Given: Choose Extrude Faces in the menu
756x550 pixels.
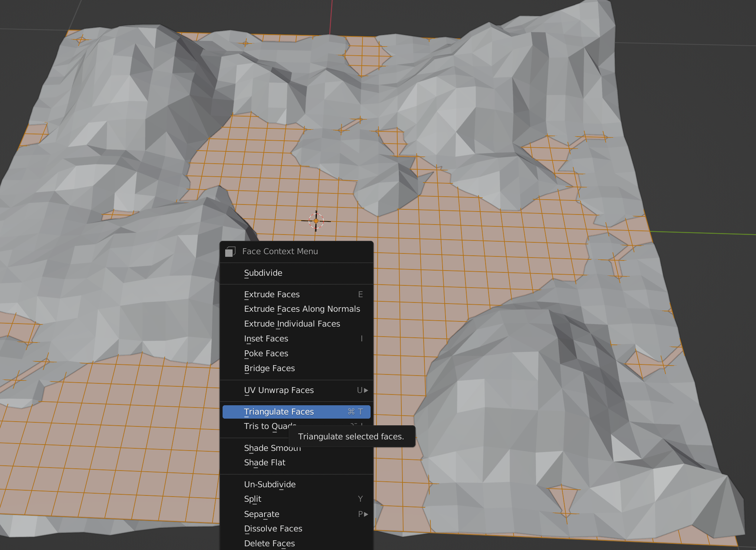Looking at the screenshot, I should (272, 295).
